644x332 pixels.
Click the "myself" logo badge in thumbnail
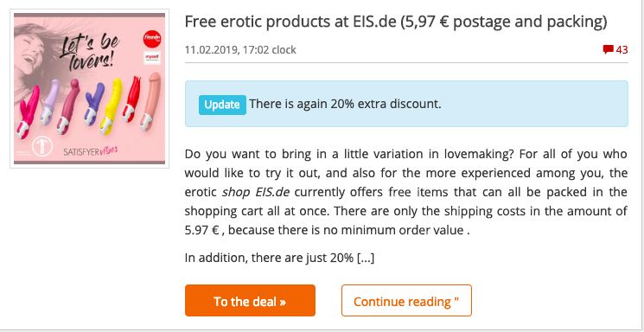tap(151, 58)
